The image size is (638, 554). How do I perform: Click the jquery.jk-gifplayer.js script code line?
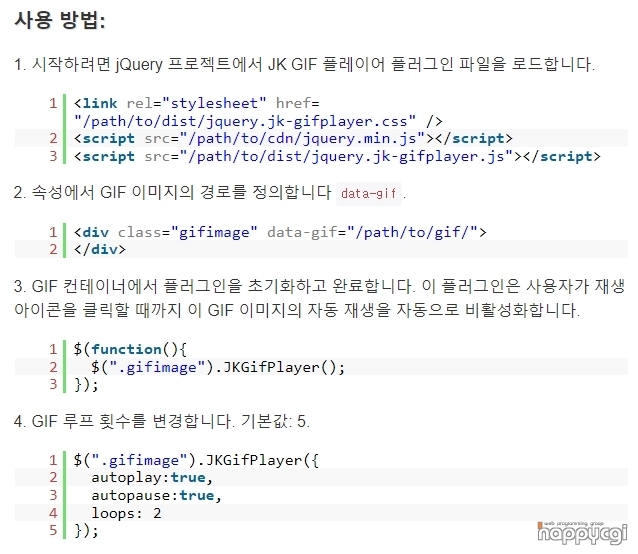pyautogui.click(x=337, y=157)
